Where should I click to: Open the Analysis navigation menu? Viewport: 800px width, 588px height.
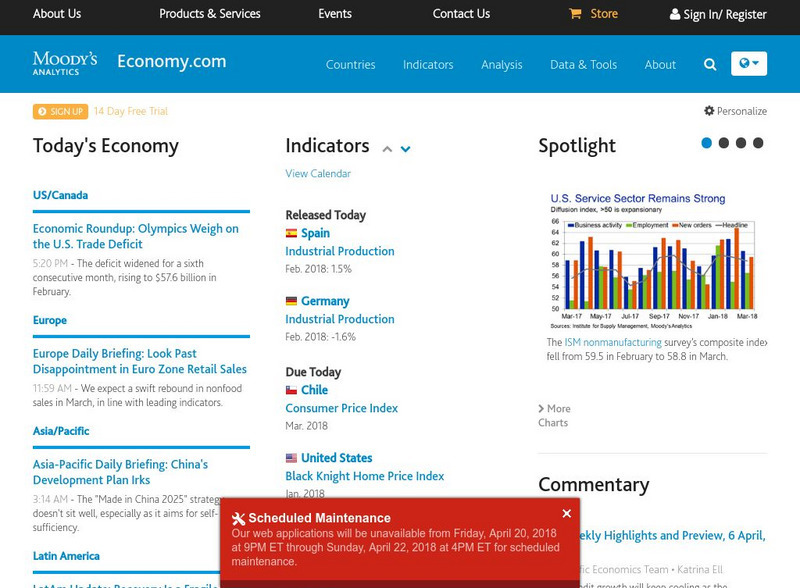tap(502, 65)
